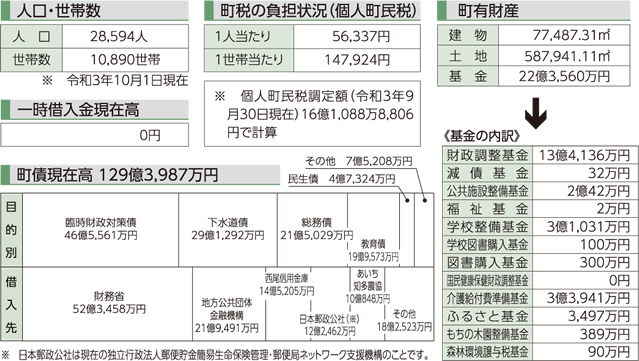This screenshot has width=639, height=361.
Task: Click the 財務省 52億3,458万円 segment
Action: [x=108, y=304]
